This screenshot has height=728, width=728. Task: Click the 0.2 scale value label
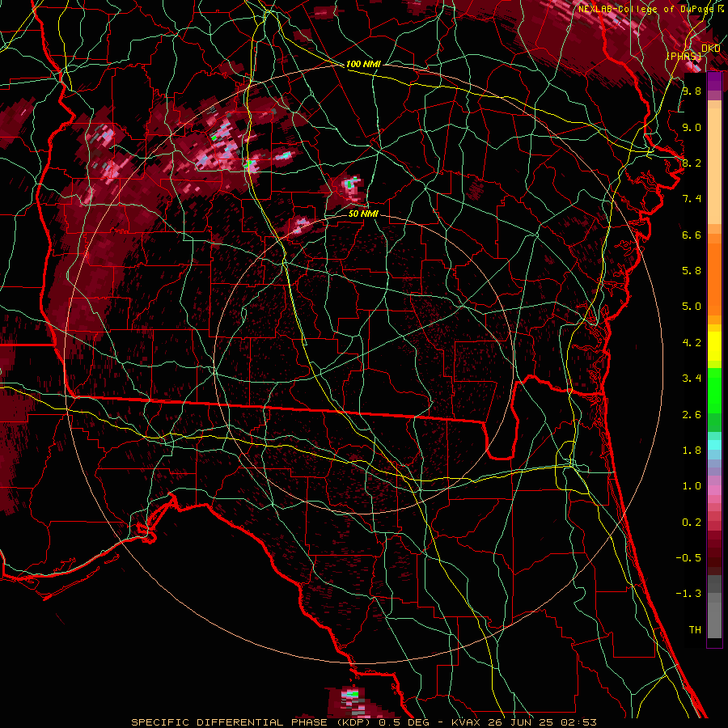tap(692, 523)
